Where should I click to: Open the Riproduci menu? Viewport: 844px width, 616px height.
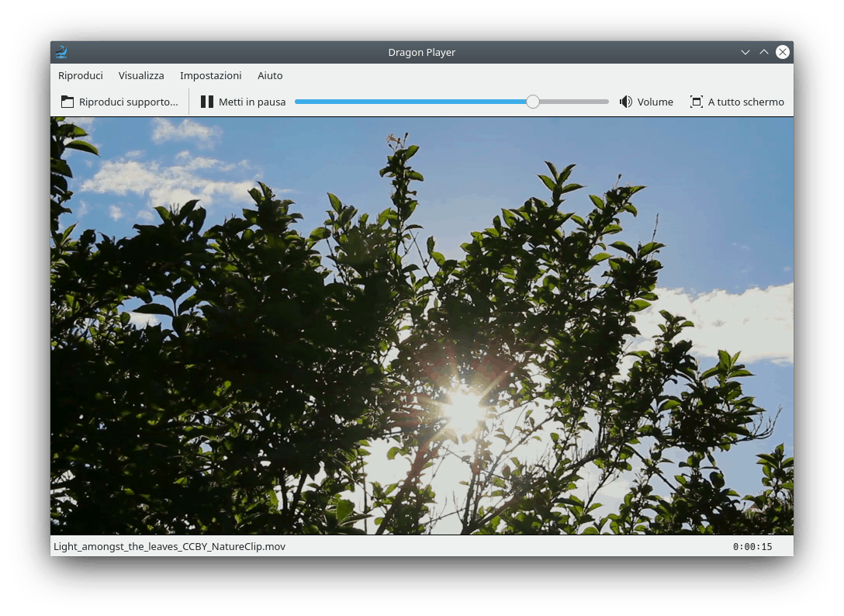[81, 75]
